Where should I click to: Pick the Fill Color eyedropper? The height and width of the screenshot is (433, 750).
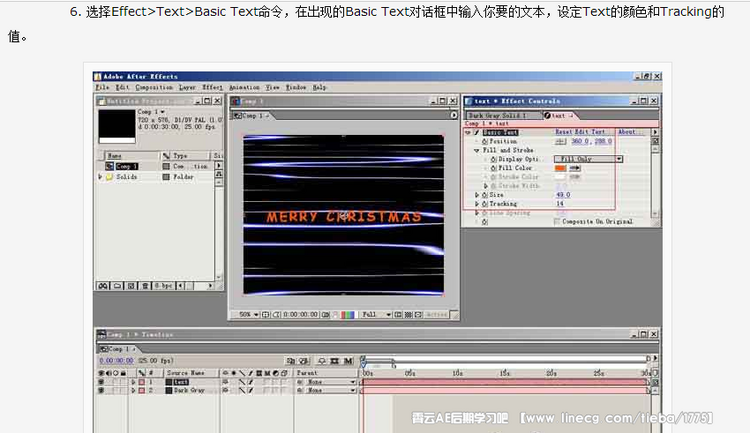[x=575, y=168]
